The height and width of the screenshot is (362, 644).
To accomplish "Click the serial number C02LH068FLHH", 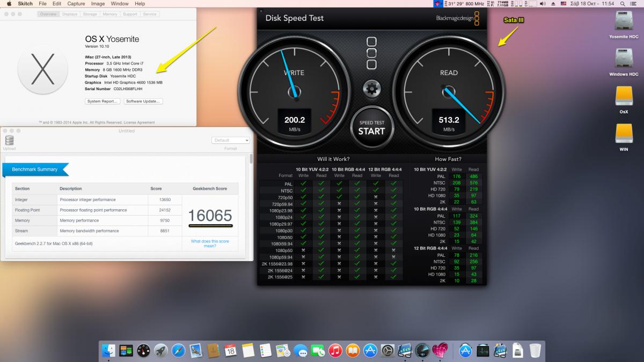I will point(128,89).
